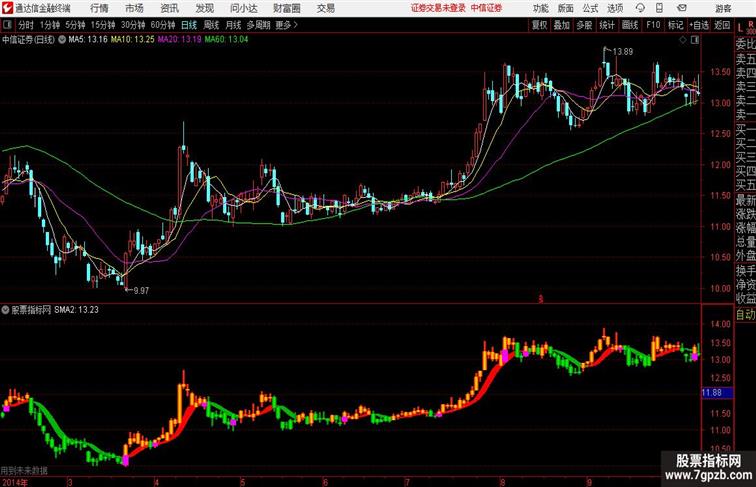Click the MA10: 13.25 indicator value
This screenshot has height=487, width=756.
pos(133,40)
